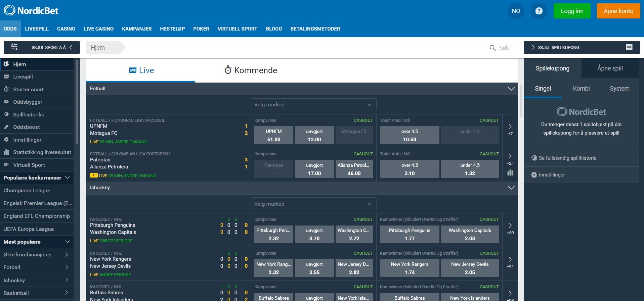Click the Live tab icon
Image resolution: width=644 pixels, height=301 pixels.
(133, 70)
